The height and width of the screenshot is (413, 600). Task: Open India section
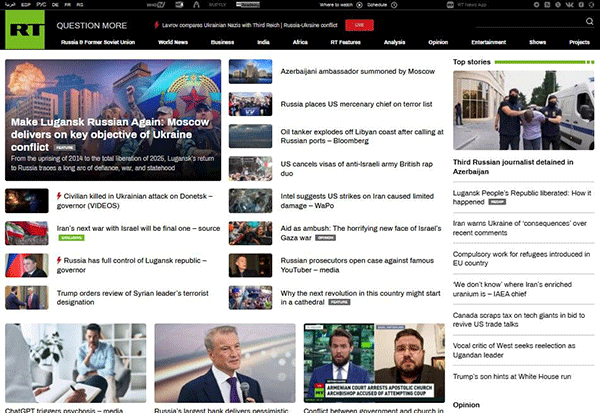coord(263,42)
